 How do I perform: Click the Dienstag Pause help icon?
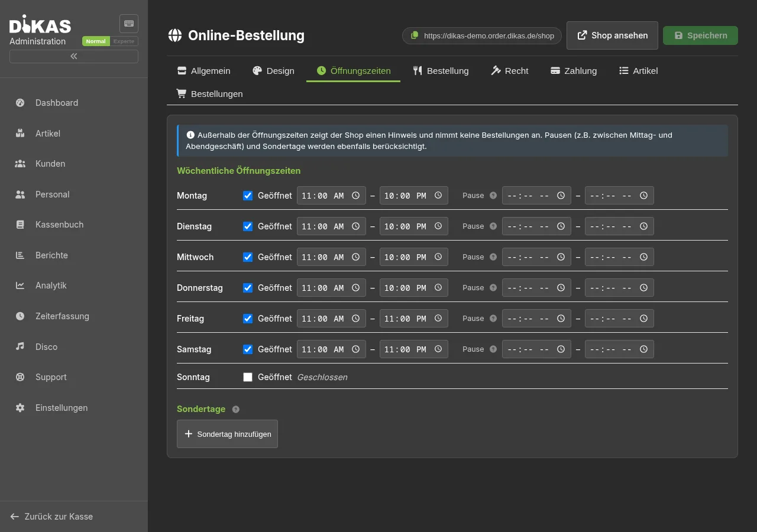point(493,226)
